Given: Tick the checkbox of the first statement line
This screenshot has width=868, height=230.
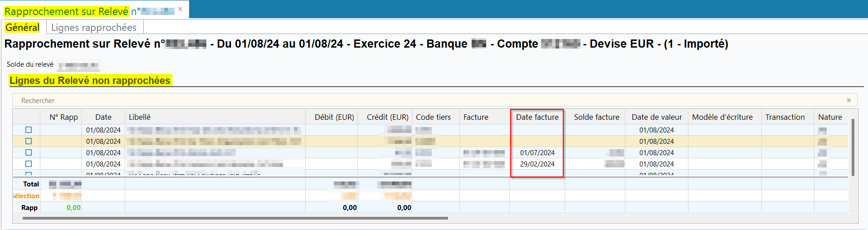Looking at the screenshot, I should (29, 130).
